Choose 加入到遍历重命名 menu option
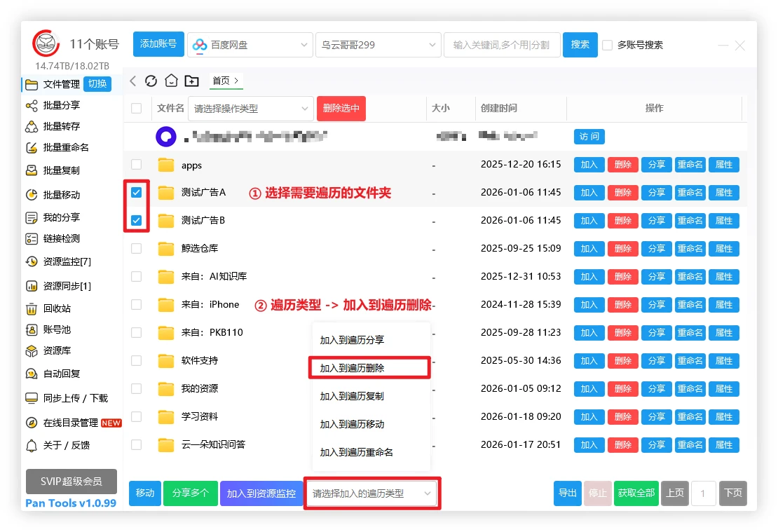 (356, 452)
